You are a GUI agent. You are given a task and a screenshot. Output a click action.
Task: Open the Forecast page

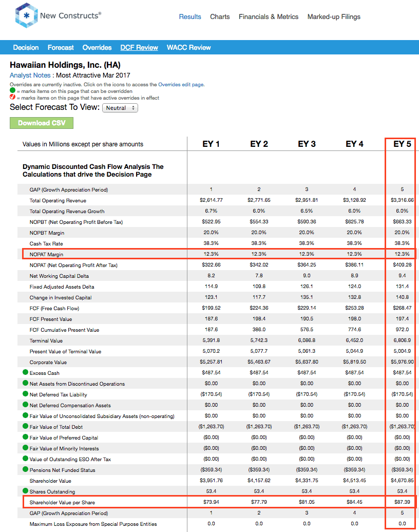[x=61, y=47]
